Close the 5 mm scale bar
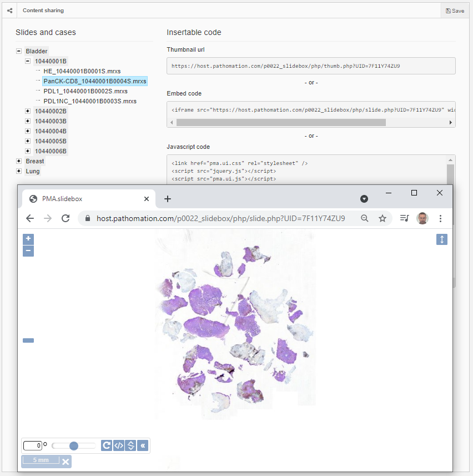The width and height of the screenshot is (473, 476). [66, 462]
